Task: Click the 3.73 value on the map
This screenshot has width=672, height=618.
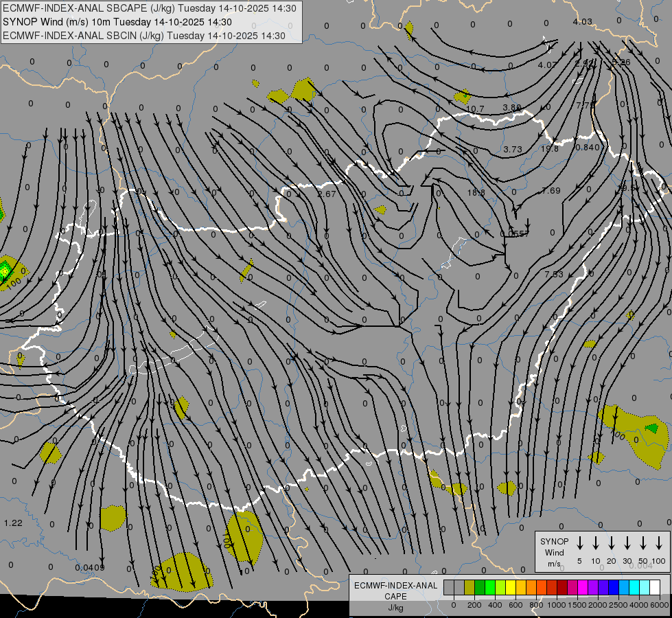Action: coord(513,149)
